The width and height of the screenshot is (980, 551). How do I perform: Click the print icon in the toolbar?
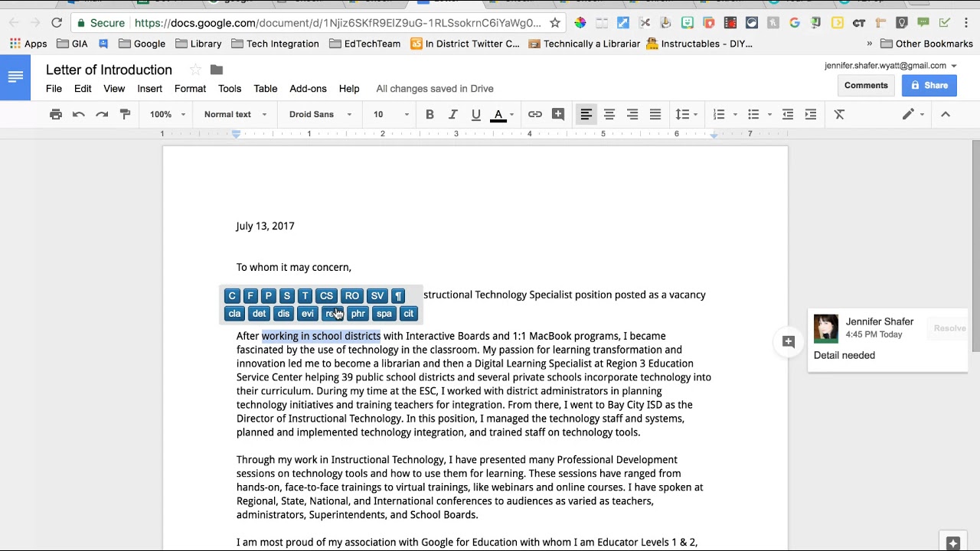[55, 114]
